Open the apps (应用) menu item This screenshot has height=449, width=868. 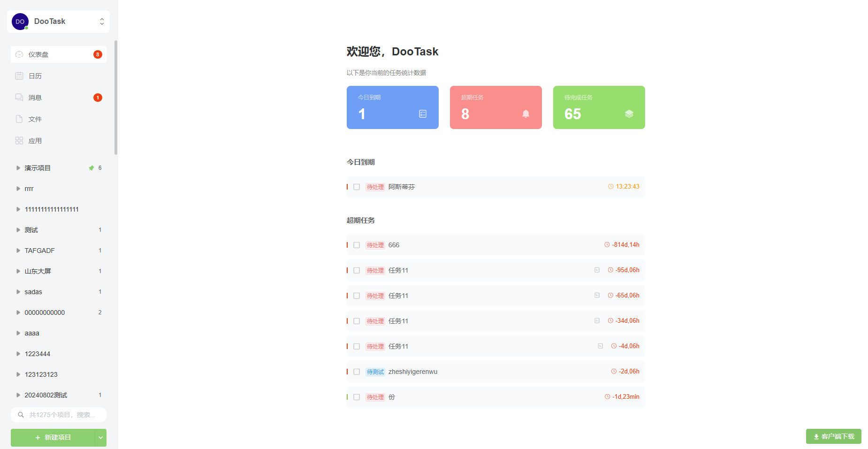click(x=59, y=141)
